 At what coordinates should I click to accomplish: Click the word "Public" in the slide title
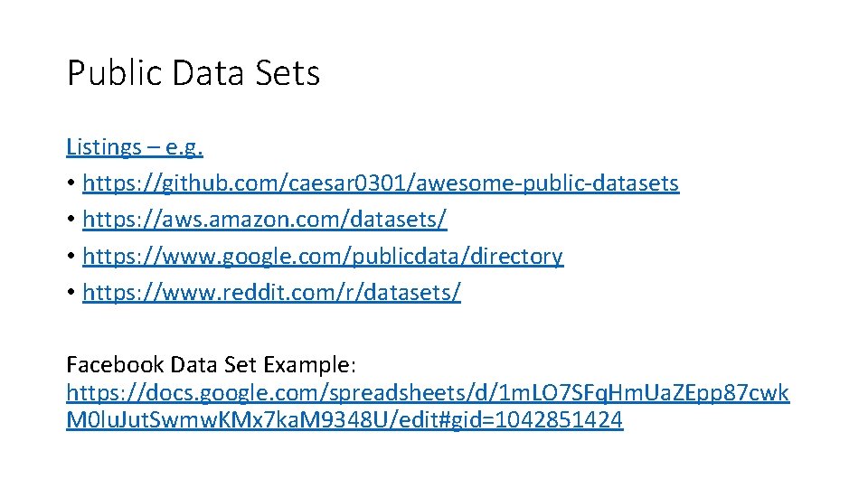click(112, 73)
